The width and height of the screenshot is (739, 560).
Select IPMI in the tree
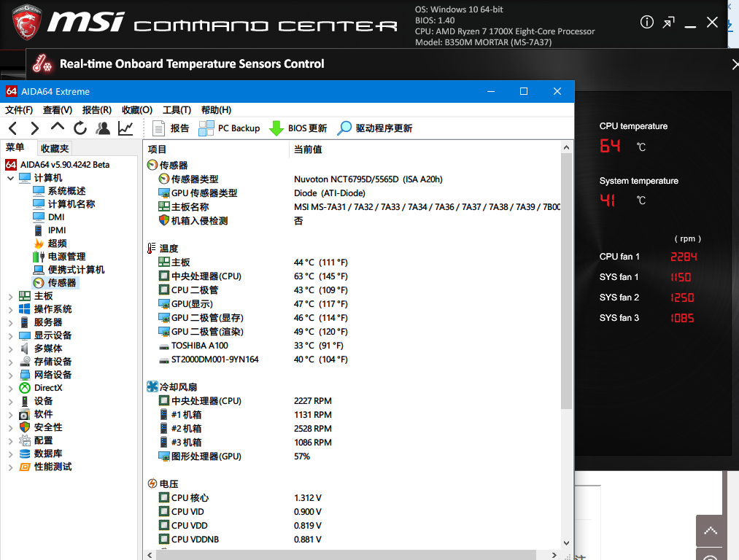50,230
